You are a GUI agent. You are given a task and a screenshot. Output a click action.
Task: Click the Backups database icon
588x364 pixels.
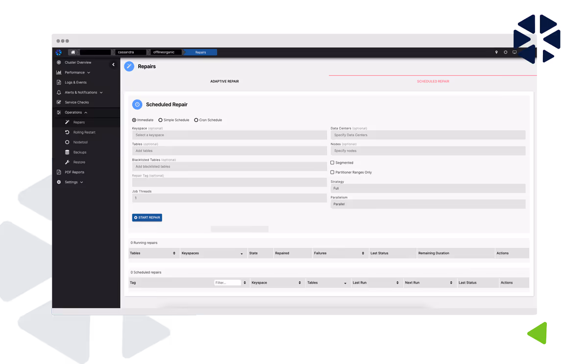click(x=67, y=152)
